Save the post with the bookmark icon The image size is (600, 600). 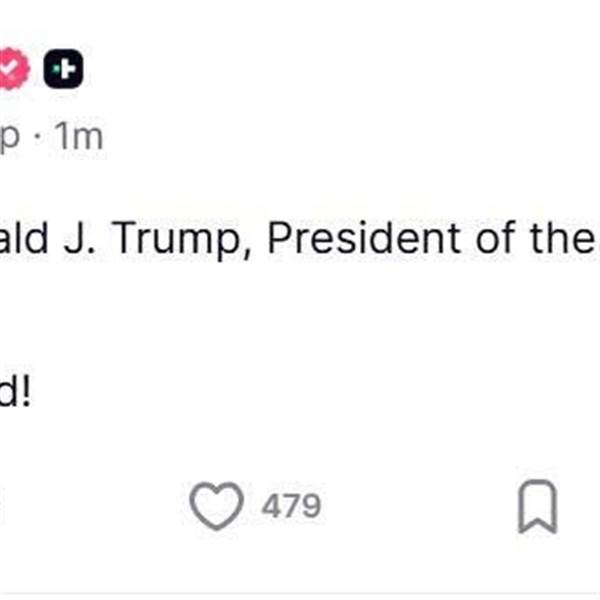point(537,506)
